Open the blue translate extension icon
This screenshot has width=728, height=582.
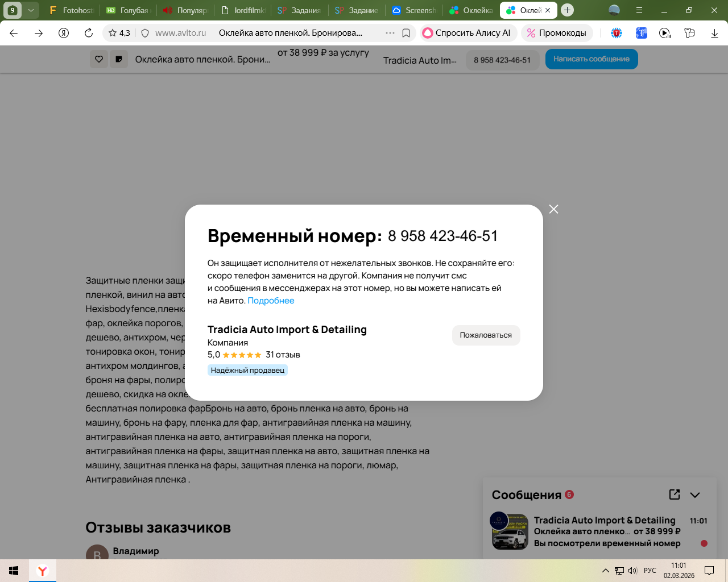(x=642, y=33)
